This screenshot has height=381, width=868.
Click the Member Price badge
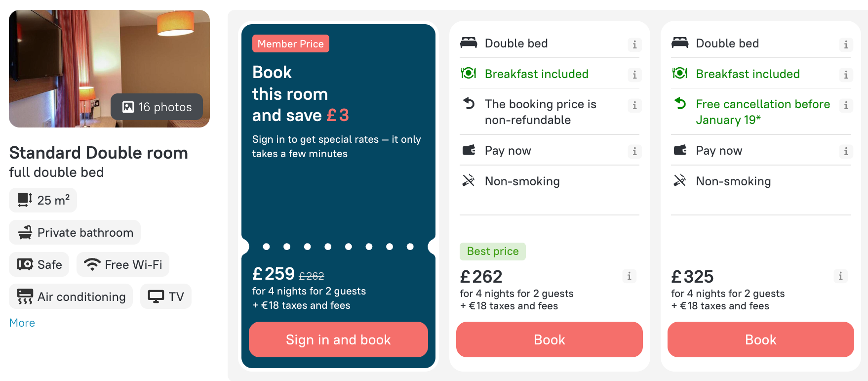coord(290,43)
